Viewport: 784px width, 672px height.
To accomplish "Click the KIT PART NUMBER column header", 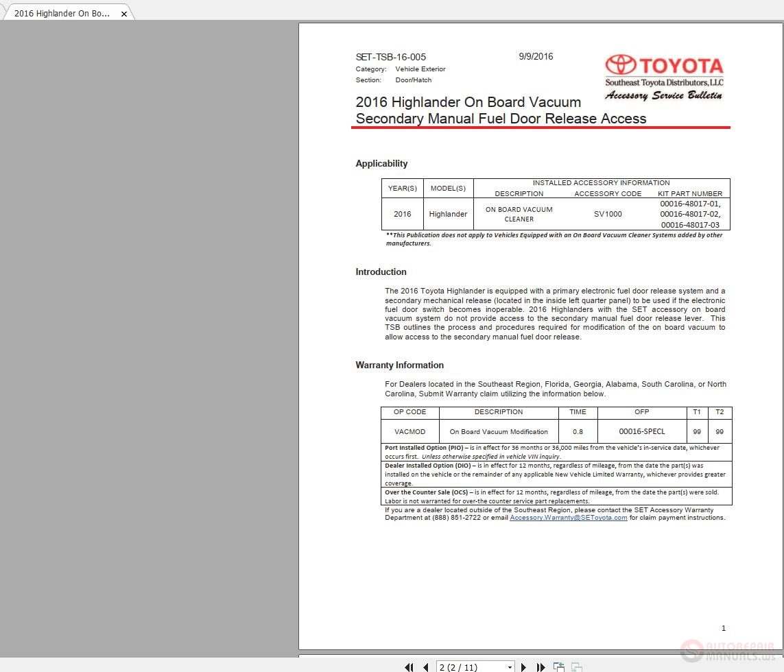I will point(689,193).
